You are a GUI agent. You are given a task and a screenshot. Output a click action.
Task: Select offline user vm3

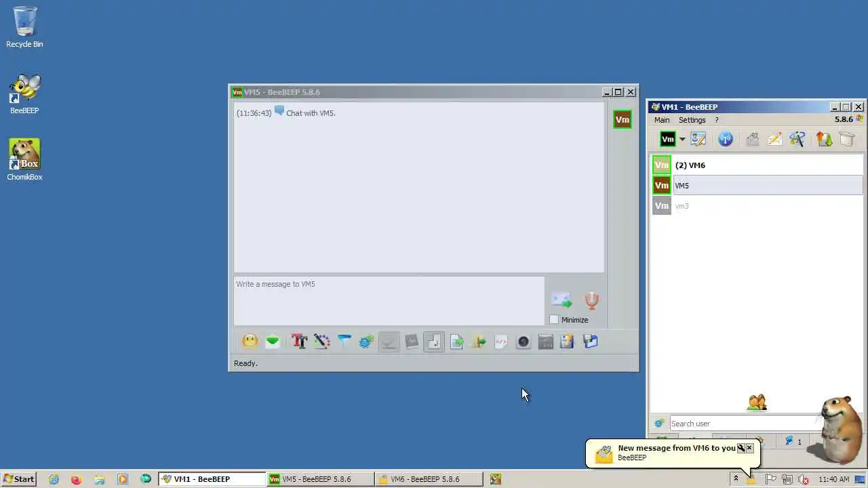[x=757, y=206]
